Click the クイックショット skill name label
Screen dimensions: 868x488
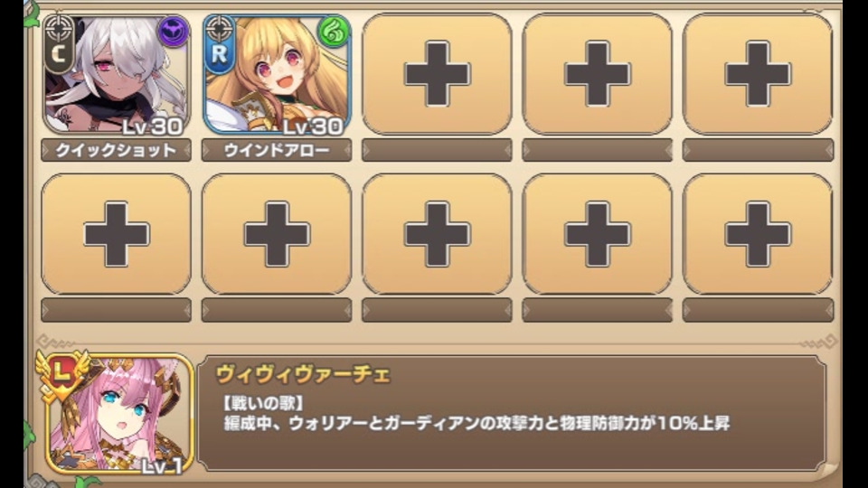click(x=117, y=150)
